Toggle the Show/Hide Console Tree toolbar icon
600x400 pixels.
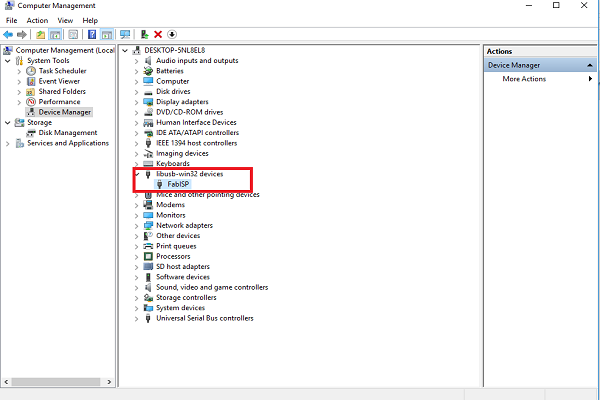[x=55, y=34]
